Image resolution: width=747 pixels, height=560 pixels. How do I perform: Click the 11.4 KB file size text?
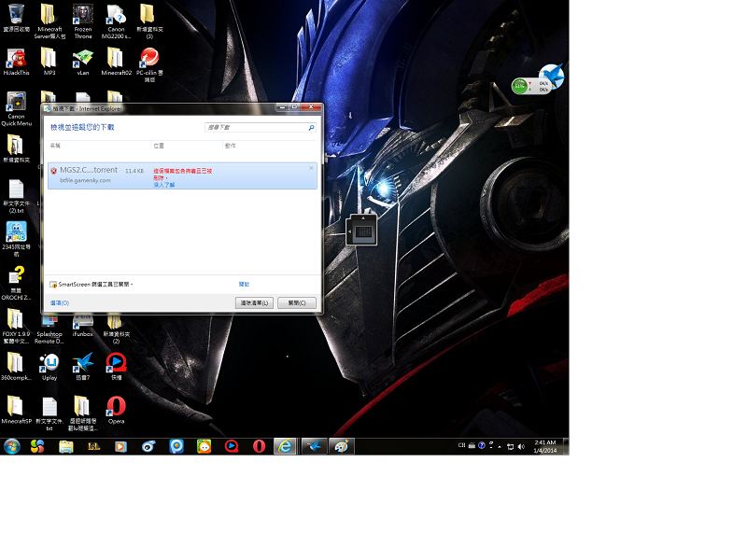point(134,171)
